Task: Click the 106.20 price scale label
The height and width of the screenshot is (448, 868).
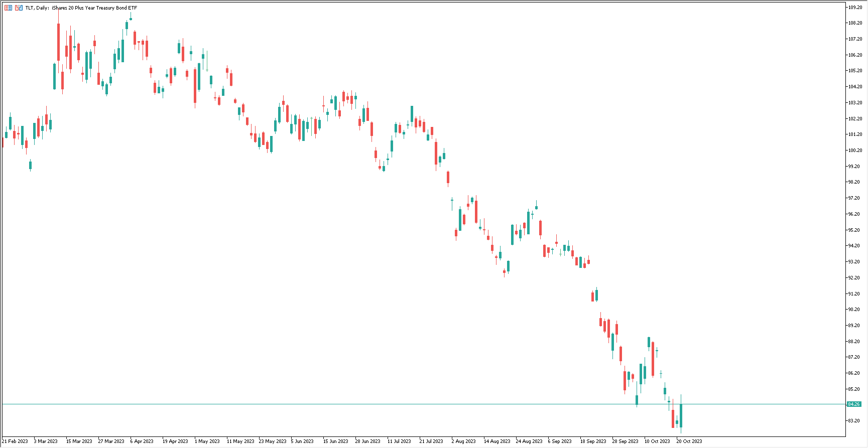Action: pyautogui.click(x=854, y=55)
